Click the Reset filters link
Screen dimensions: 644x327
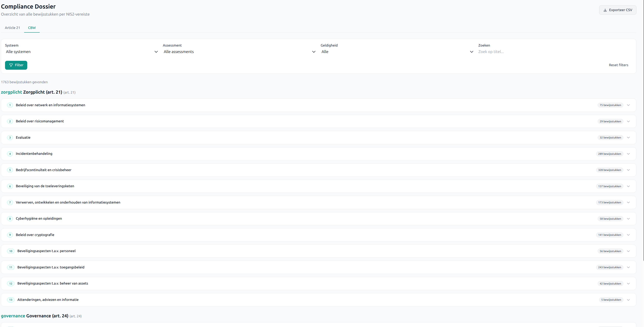click(618, 65)
